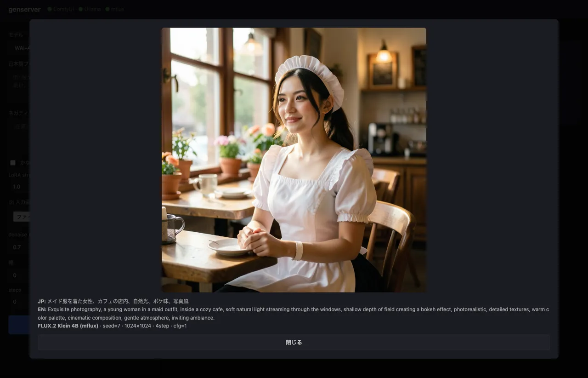The width and height of the screenshot is (588, 378).
Task: Select the JP prompt text line
Action: pyautogui.click(x=113, y=301)
